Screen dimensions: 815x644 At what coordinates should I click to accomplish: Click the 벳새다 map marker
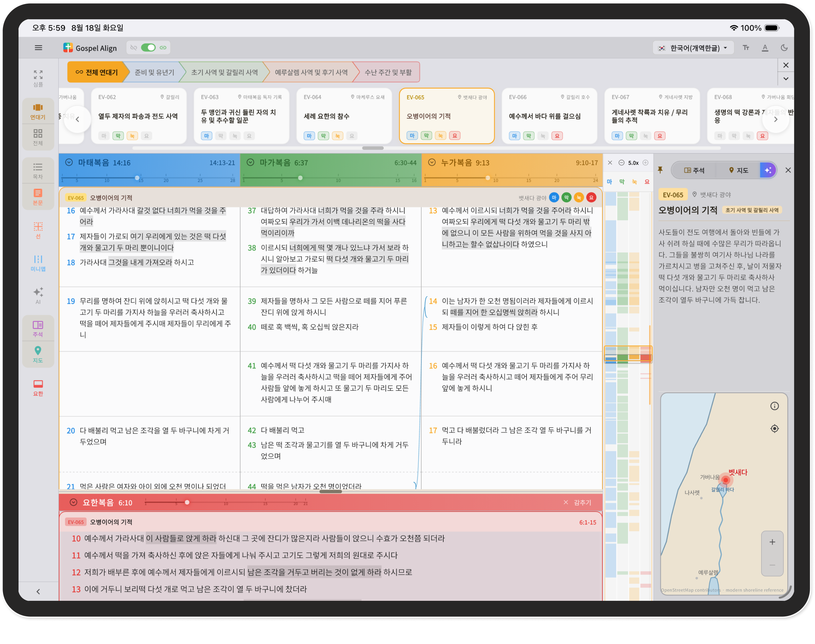pos(725,480)
